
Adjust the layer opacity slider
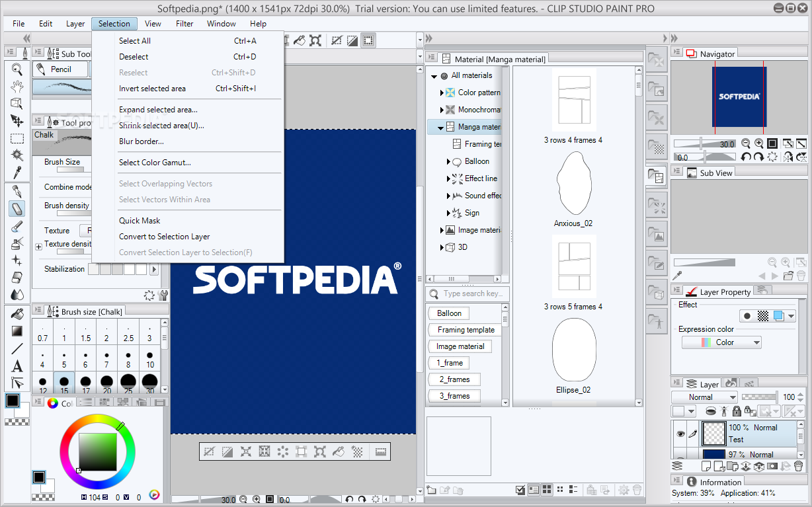760,397
